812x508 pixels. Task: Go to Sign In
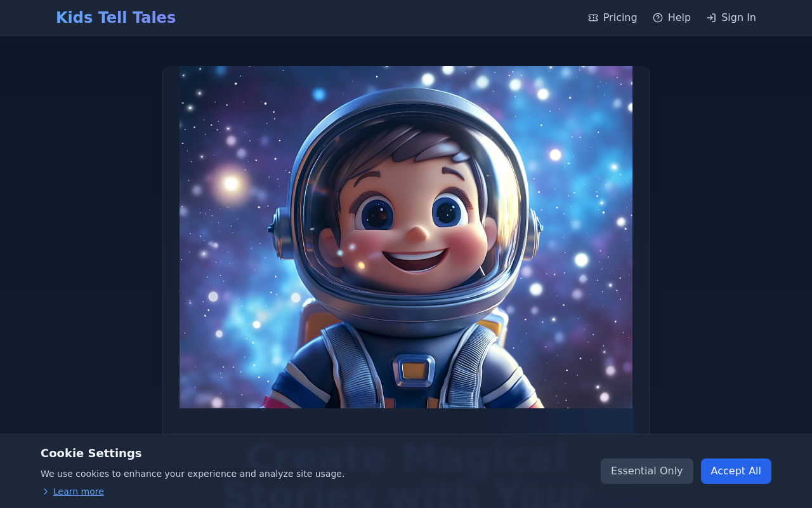[731, 18]
